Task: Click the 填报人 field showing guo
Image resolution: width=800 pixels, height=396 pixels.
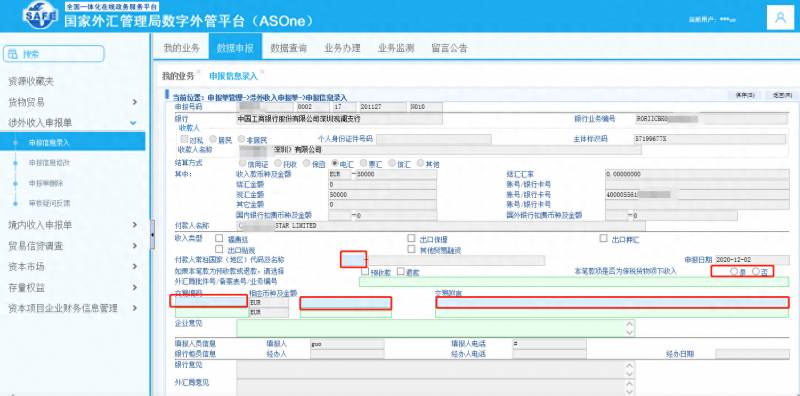Action: pyautogui.click(x=347, y=344)
